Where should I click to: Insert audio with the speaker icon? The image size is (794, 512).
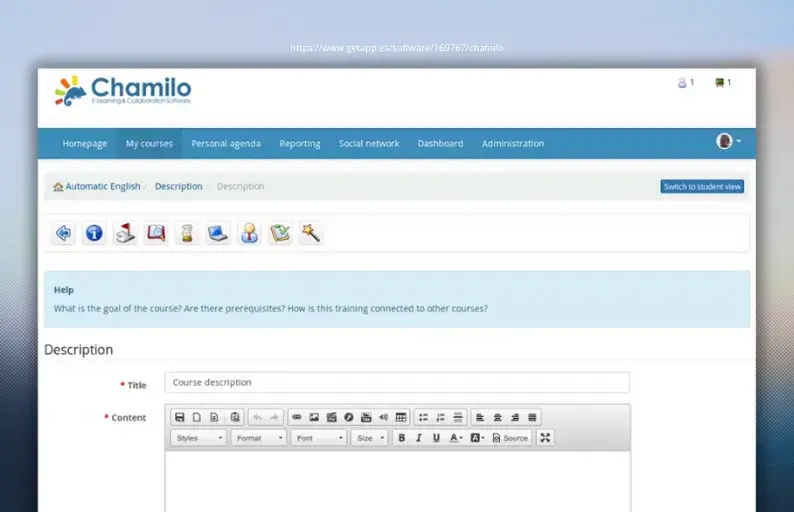point(383,417)
